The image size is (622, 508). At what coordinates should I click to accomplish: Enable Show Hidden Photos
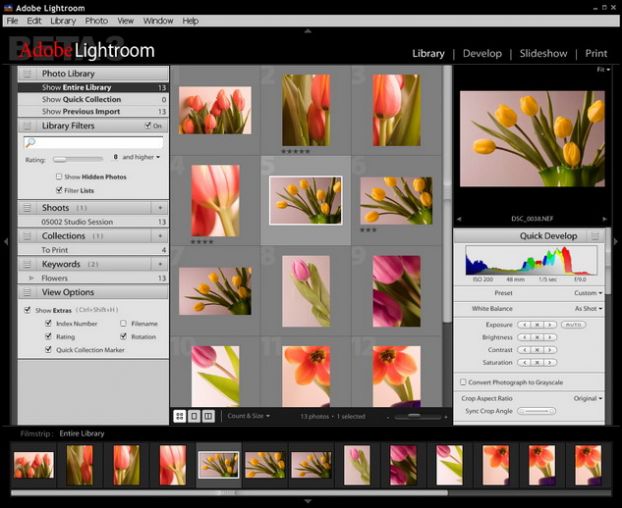point(59,176)
